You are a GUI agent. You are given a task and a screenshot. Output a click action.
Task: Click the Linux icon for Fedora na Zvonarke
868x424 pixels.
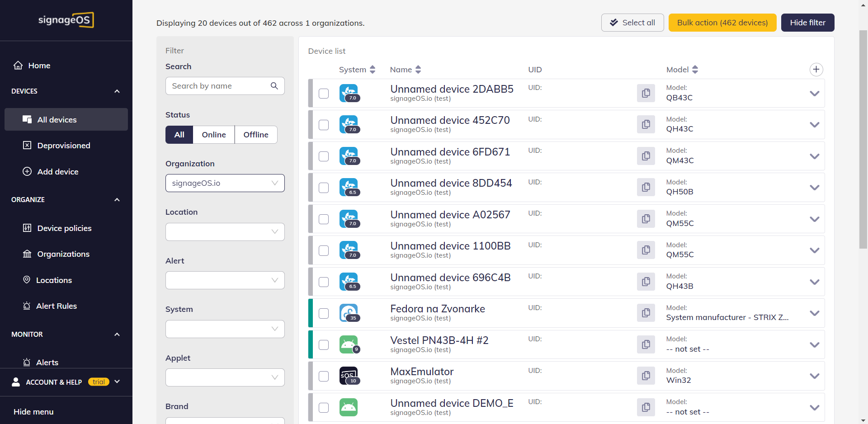[349, 313]
